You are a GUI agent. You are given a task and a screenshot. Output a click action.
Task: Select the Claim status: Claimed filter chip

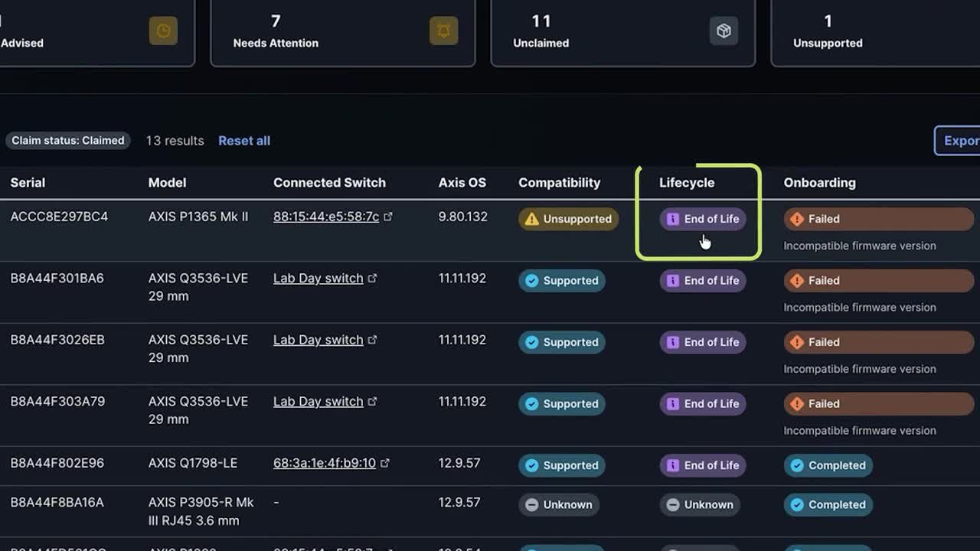point(68,141)
